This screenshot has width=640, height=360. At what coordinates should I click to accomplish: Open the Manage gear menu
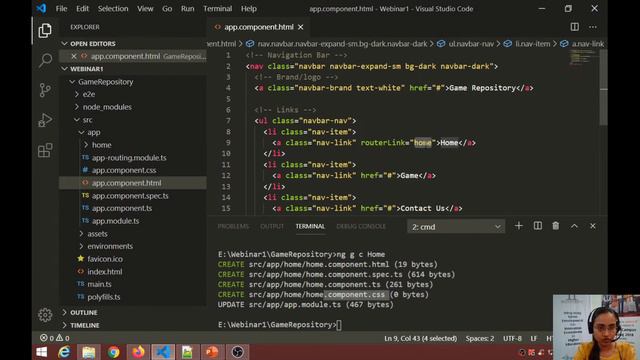[45, 315]
